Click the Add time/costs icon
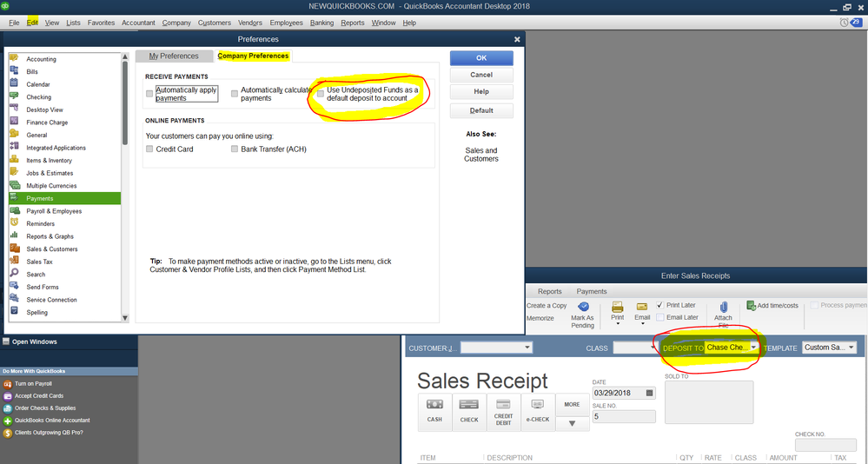The width and height of the screenshot is (868, 464). (751, 306)
